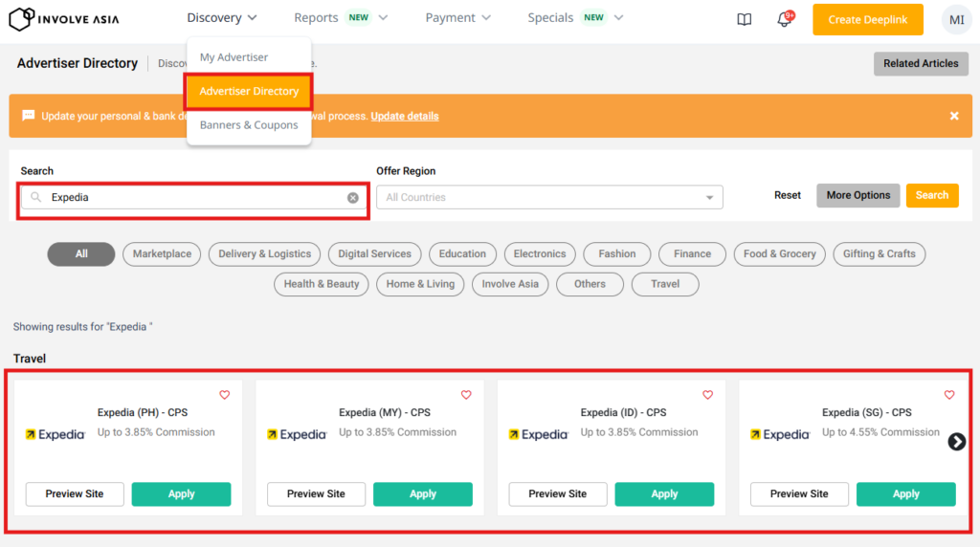
Task: Favorite the Expedia (ID) - CPS offer
Action: tap(707, 395)
